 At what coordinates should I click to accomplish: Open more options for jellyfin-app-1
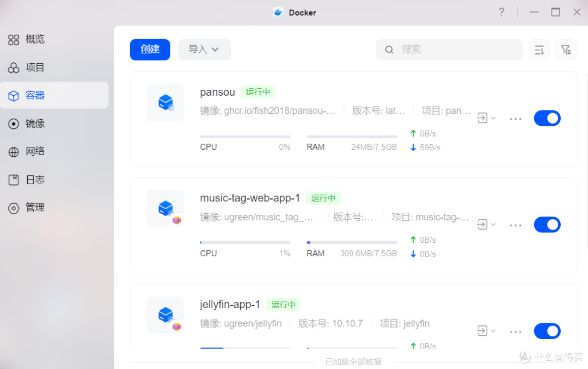tap(516, 331)
